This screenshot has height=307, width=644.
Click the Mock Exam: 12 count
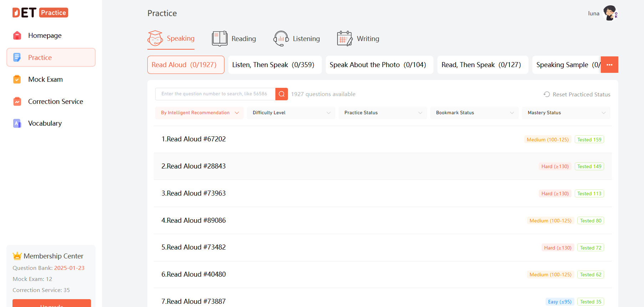tap(32, 279)
